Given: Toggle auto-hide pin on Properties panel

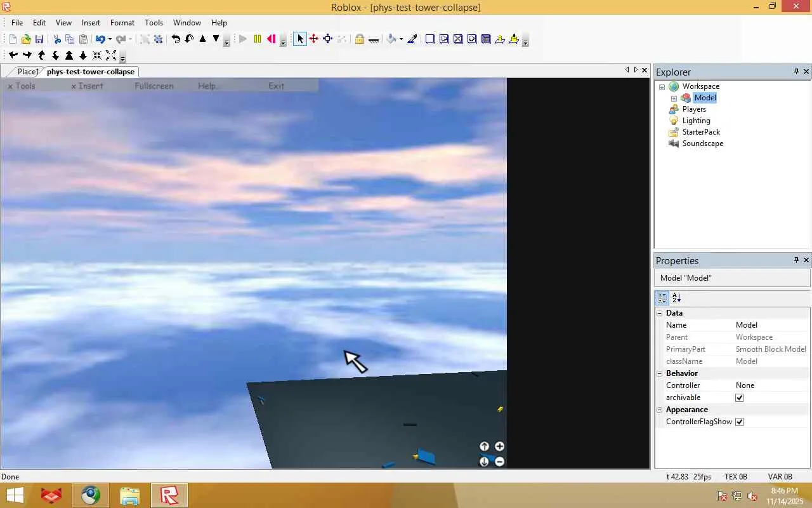Looking at the screenshot, I should [x=796, y=260].
